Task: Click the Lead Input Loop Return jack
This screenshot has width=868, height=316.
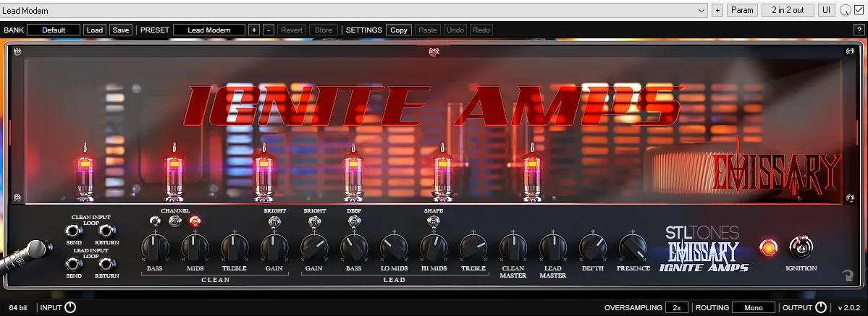Action: click(x=106, y=264)
